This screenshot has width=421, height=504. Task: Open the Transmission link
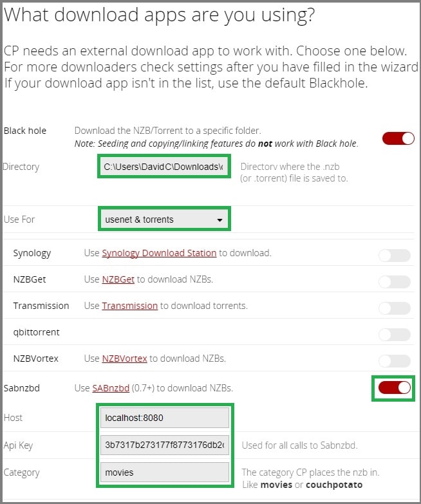coord(129,306)
